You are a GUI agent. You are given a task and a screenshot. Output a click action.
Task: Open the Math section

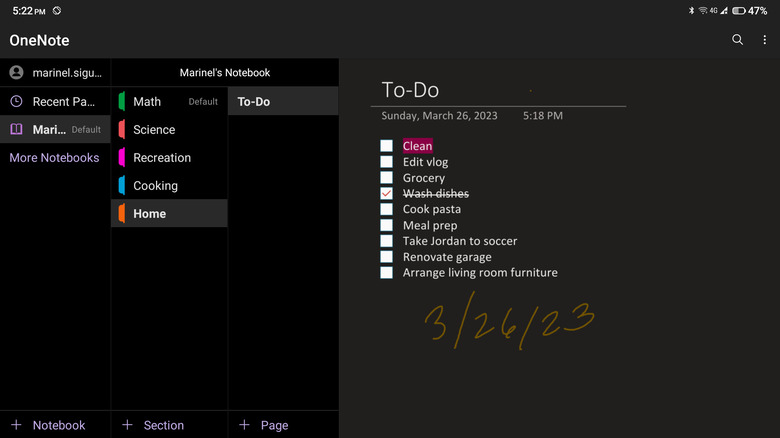(x=147, y=101)
